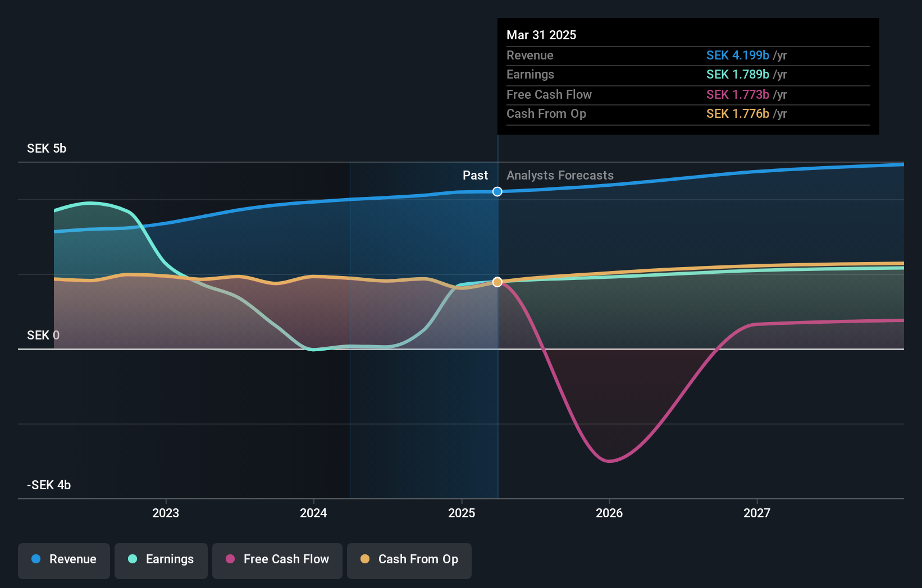Click the Mar 31 2025 tooltip date
This screenshot has width=922, height=588.
pos(541,35)
